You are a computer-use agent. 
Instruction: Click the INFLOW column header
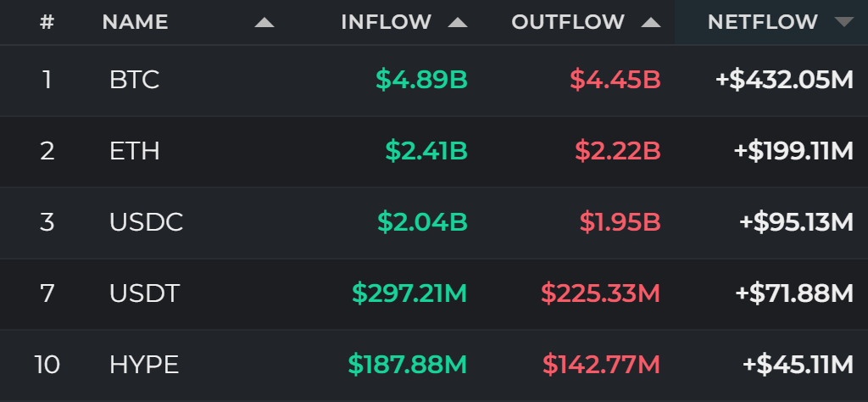(x=386, y=22)
